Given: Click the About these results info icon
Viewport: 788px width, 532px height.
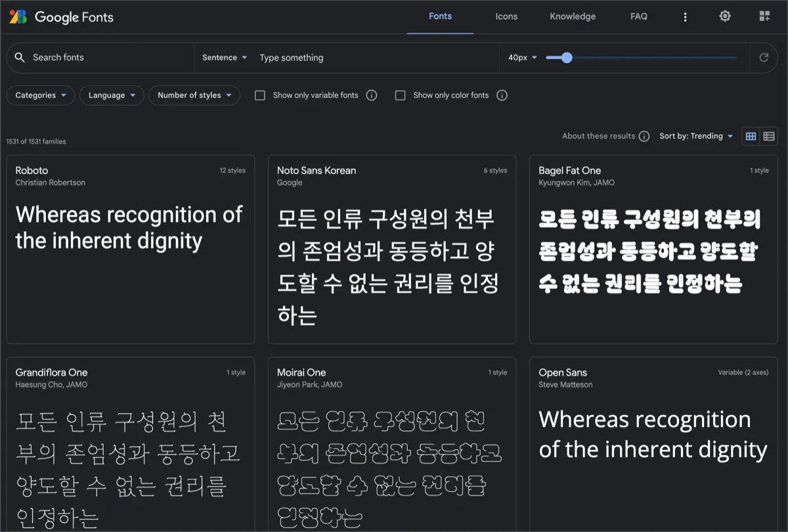Looking at the screenshot, I should pyautogui.click(x=644, y=136).
